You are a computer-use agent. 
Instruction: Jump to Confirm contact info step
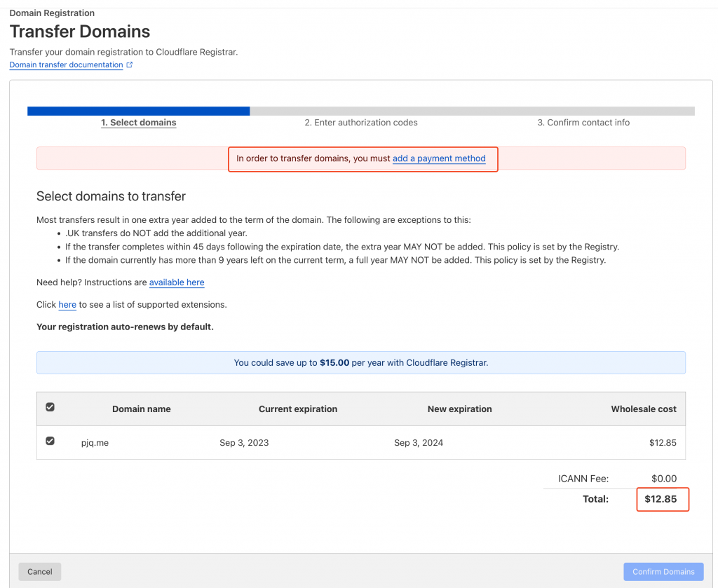(583, 123)
